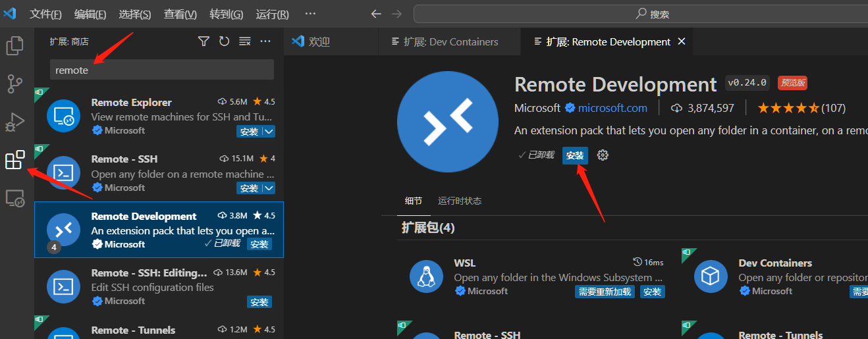Click the Microsoft publisher name in header
Screen dimensions: 868x339
[537, 108]
